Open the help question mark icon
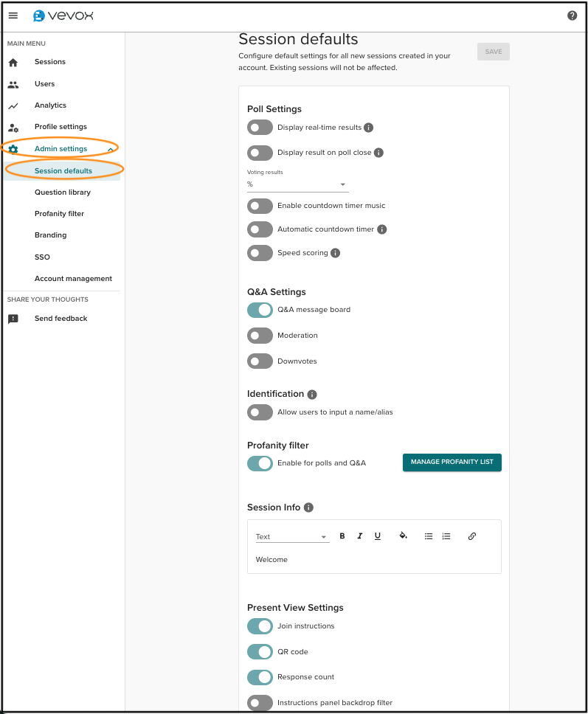 (x=572, y=15)
